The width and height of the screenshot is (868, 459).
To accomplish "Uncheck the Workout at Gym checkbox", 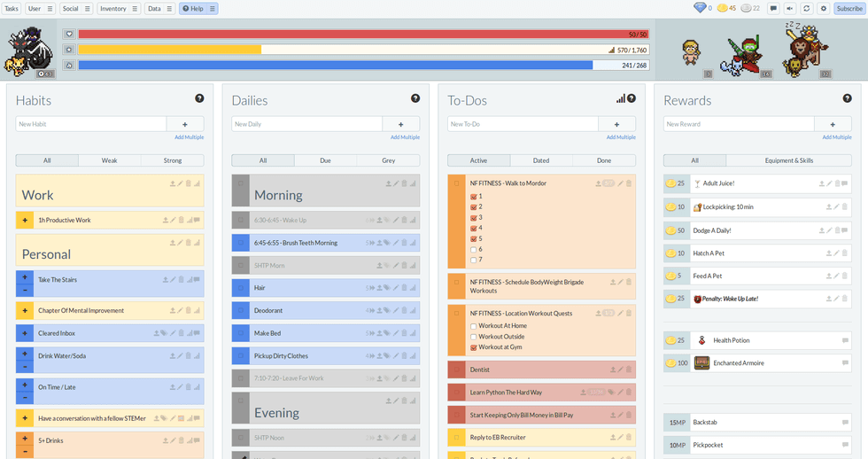I will [474, 347].
